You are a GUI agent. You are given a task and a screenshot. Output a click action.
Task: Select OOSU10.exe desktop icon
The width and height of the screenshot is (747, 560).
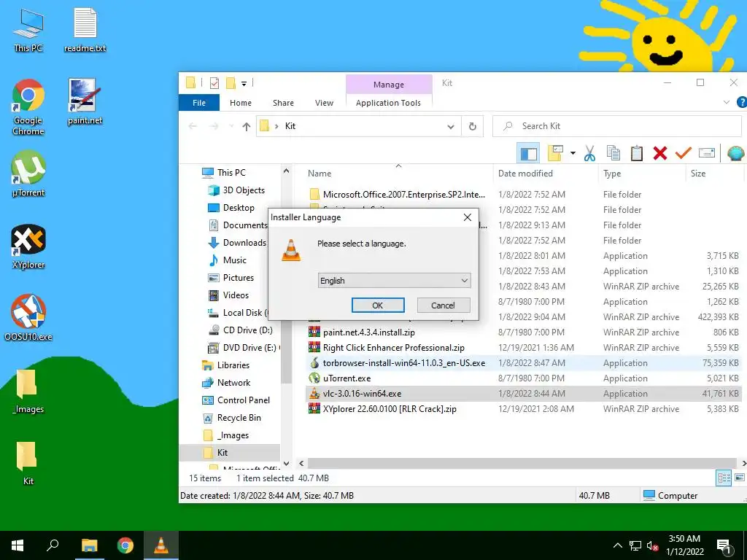28,318
